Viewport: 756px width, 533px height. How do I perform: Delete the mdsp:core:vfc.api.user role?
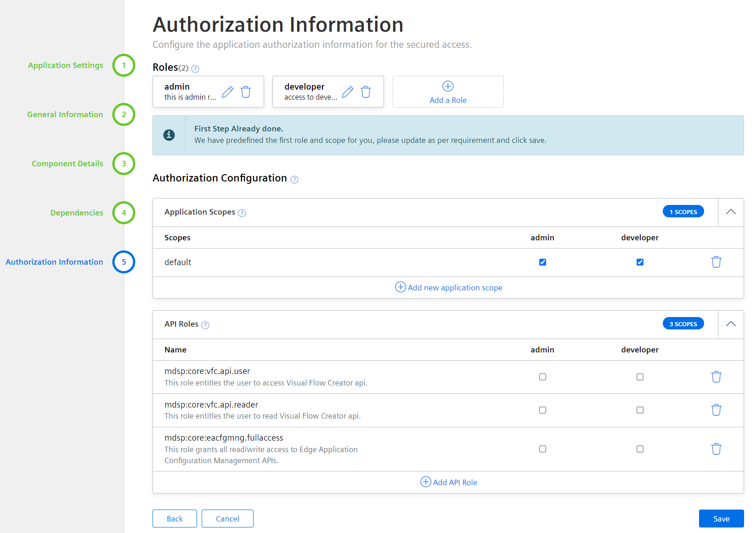tap(716, 377)
